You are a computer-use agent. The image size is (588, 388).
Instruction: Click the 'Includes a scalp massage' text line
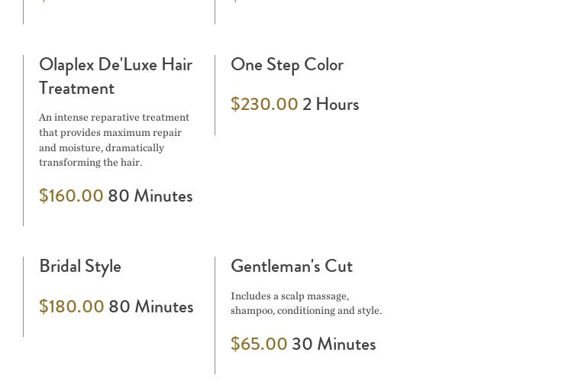tap(289, 296)
